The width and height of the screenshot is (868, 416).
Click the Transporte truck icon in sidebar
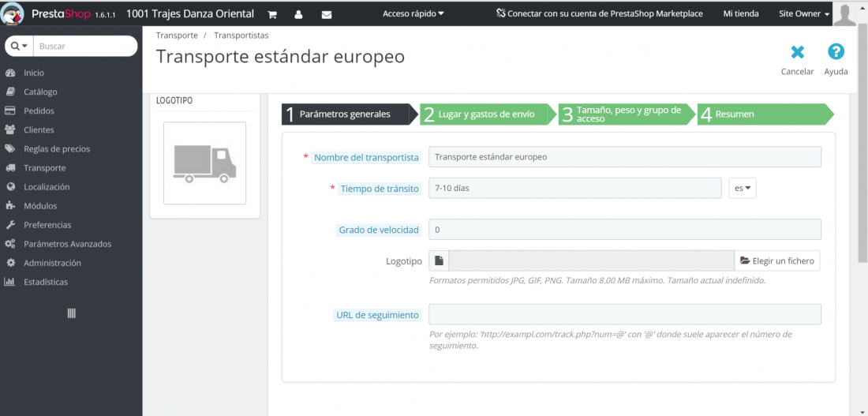point(9,168)
